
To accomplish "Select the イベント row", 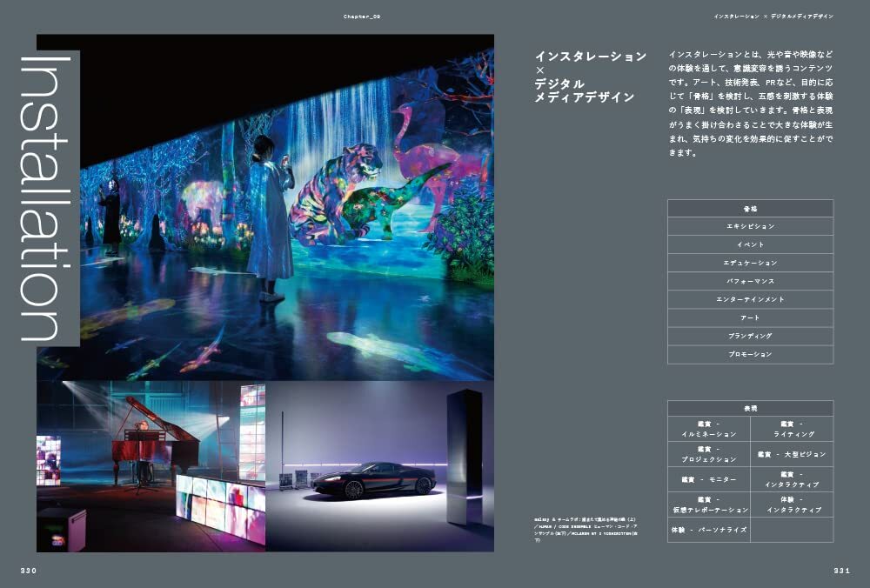I will 750,244.
